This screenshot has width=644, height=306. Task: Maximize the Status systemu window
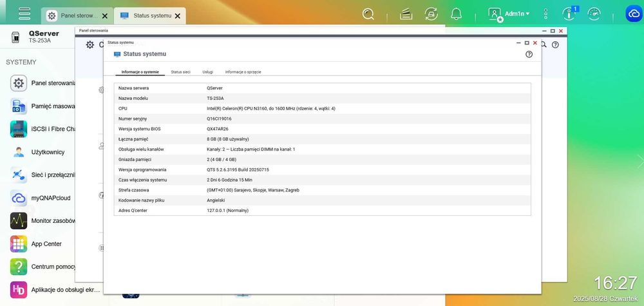527,43
